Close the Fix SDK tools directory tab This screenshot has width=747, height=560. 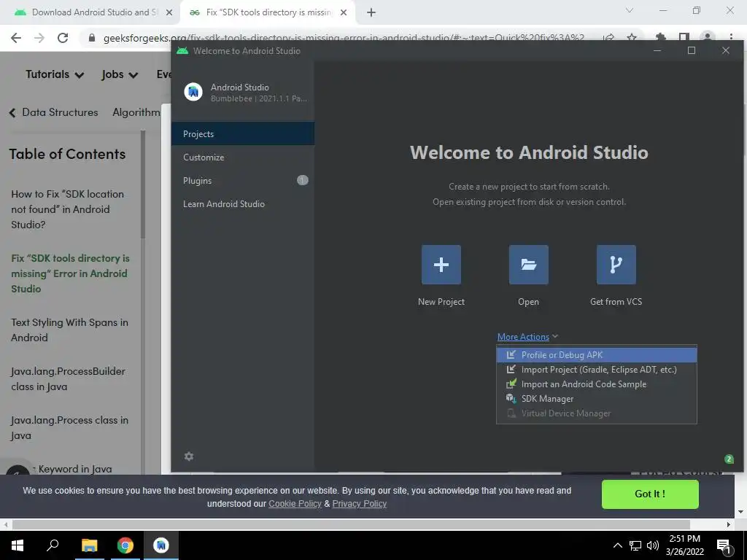pyautogui.click(x=344, y=13)
